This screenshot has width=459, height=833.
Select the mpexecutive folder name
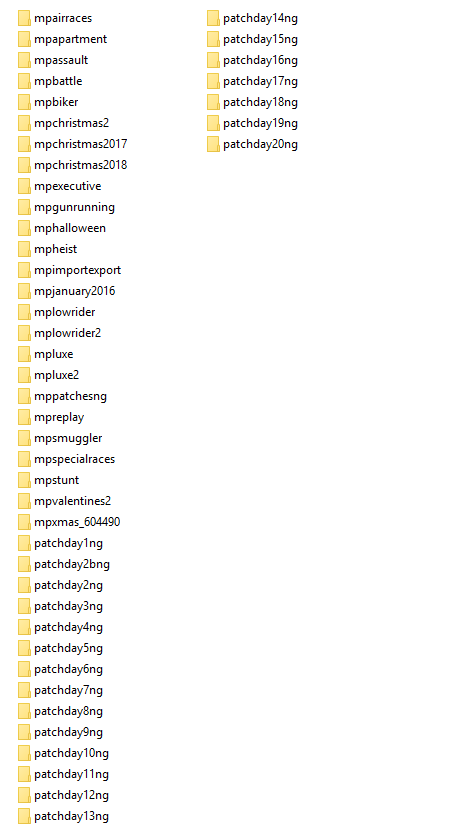pyautogui.click(x=67, y=186)
